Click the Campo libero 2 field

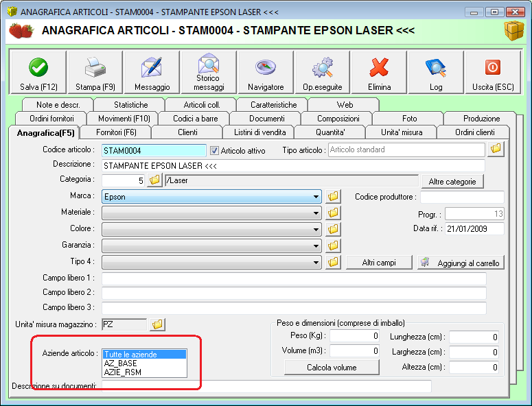pyautogui.click(x=294, y=293)
